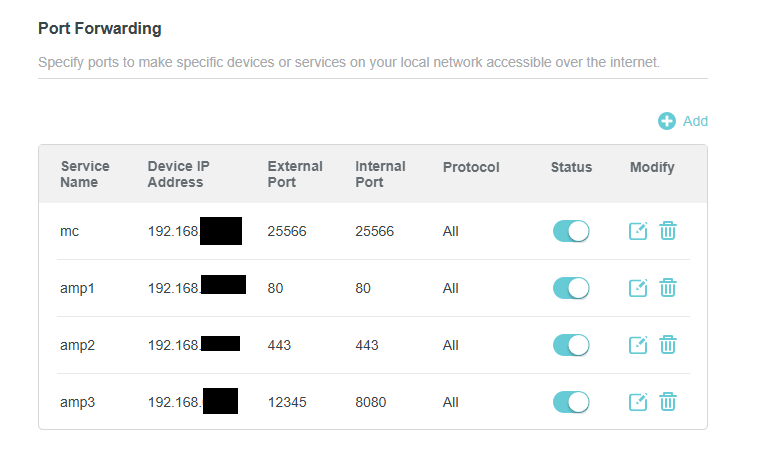The width and height of the screenshot is (759, 476).
Task: Edit the mc port forwarding entry
Action: point(638,231)
